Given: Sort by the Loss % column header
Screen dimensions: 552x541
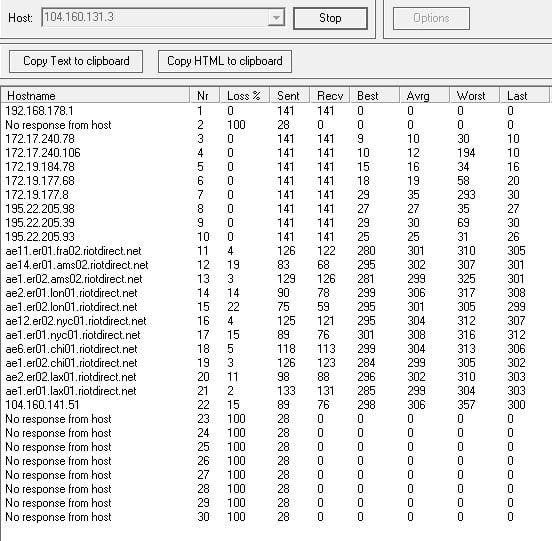Looking at the screenshot, I should point(245,96).
